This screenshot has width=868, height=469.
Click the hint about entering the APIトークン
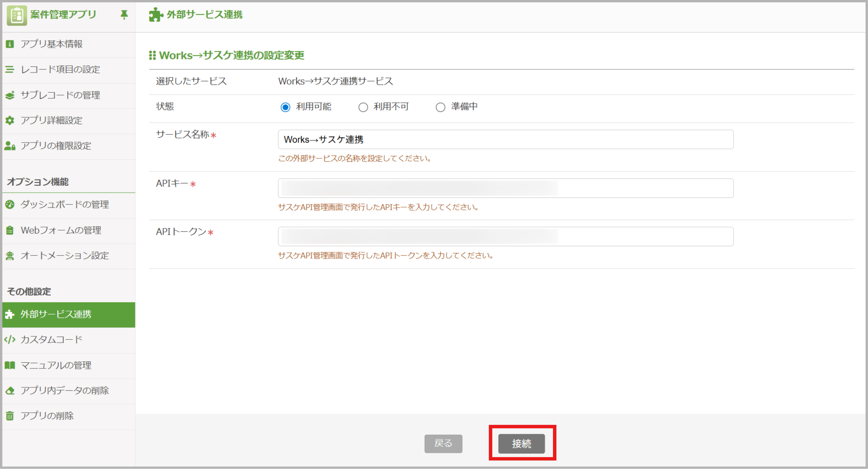(x=386, y=256)
